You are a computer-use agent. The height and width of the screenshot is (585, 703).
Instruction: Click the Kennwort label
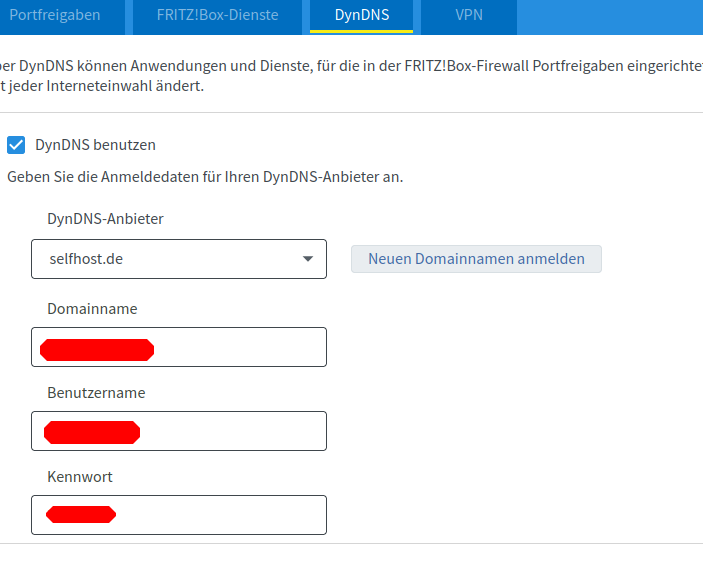80,477
